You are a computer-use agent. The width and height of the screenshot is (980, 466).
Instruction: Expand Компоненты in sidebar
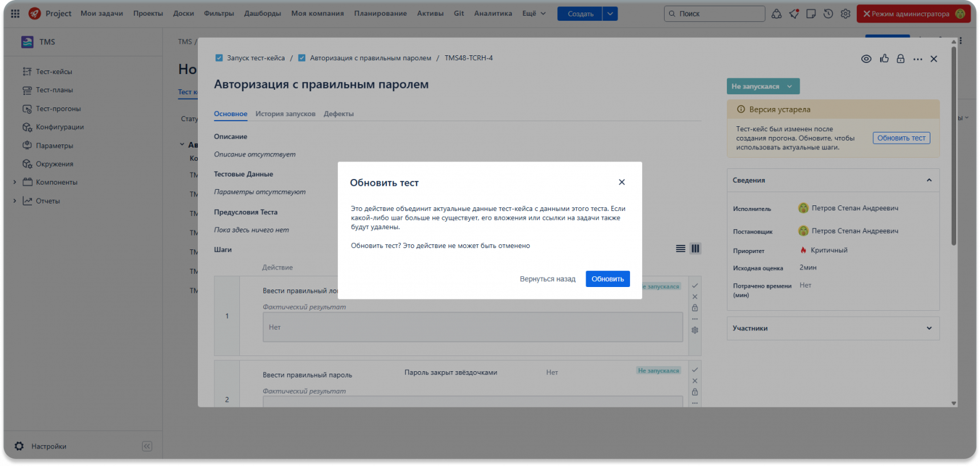15,182
